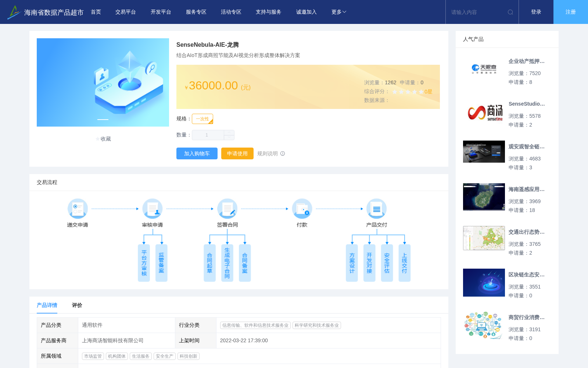The image size is (588, 368).
Task: Focus the 数量 quantity input field
Action: tap(208, 135)
